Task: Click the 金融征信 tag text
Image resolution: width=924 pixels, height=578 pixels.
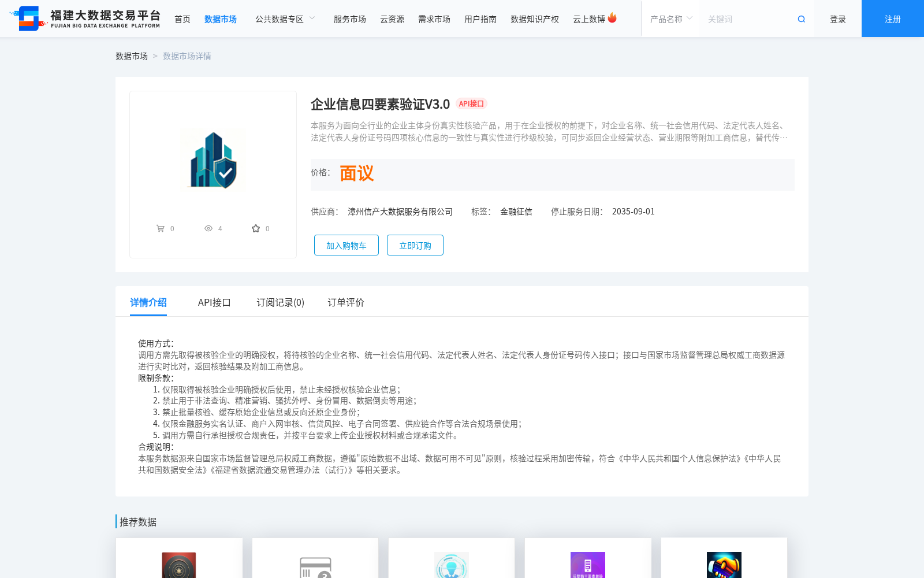Action: pos(516,212)
